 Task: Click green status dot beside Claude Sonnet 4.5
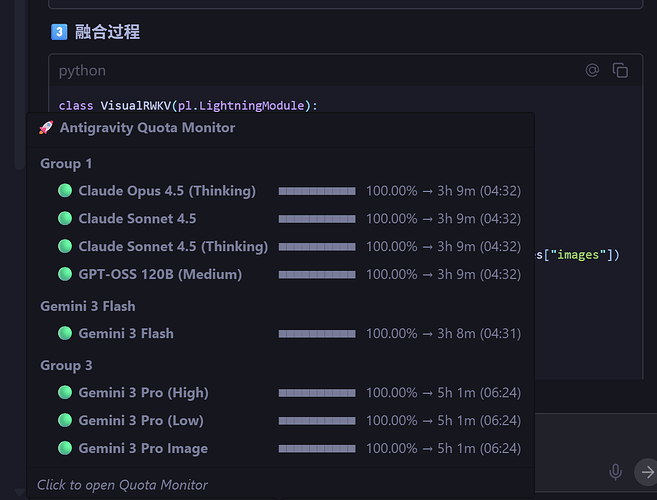coord(65,218)
